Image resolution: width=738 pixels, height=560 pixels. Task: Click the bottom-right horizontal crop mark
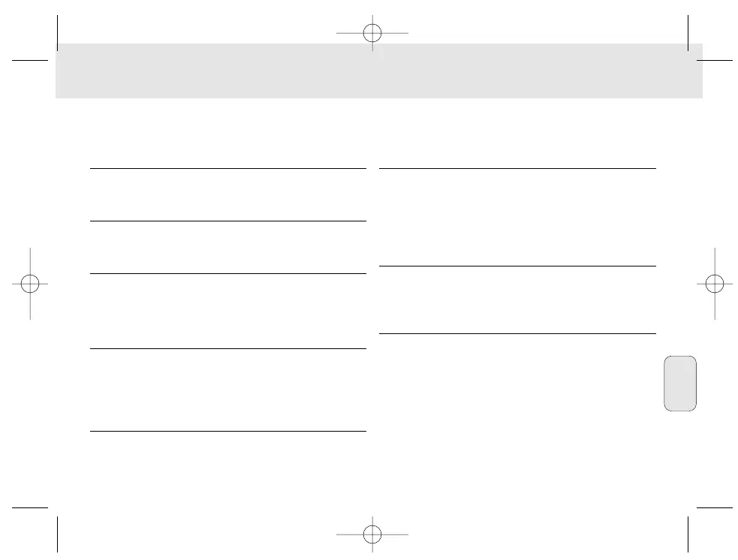click(714, 508)
